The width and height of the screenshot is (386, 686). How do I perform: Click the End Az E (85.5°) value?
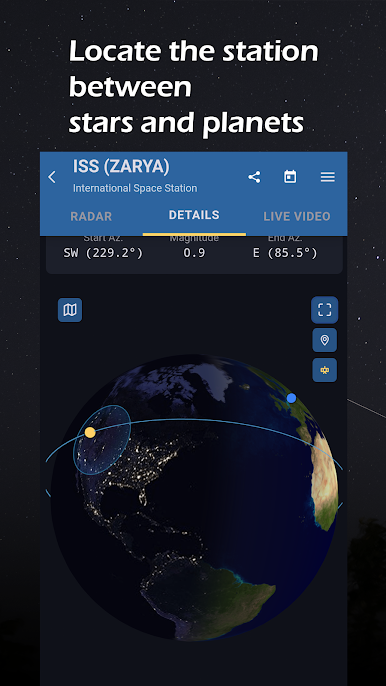coord(285,253)
